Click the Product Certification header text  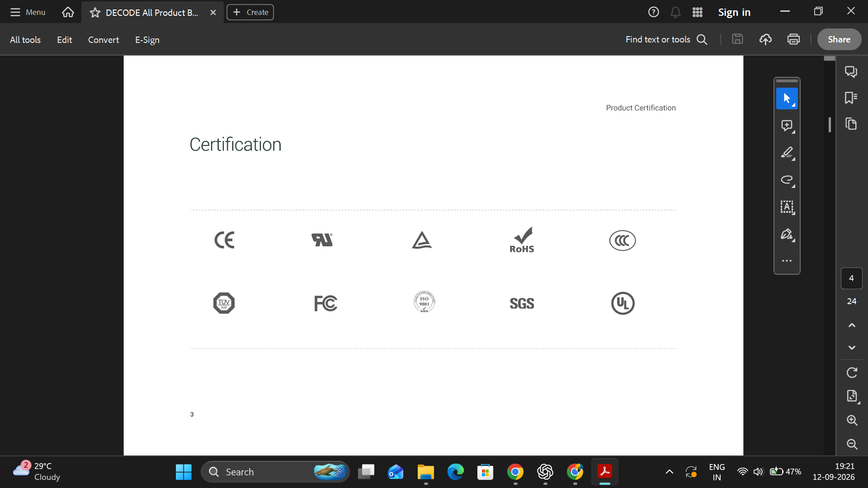point(641,108)
